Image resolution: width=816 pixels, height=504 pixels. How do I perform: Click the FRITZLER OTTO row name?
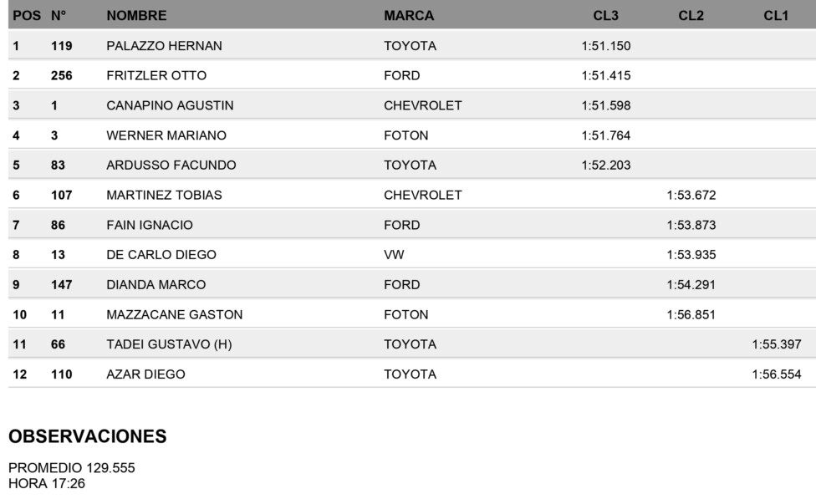pyautogui.click(x=156, y=75)
